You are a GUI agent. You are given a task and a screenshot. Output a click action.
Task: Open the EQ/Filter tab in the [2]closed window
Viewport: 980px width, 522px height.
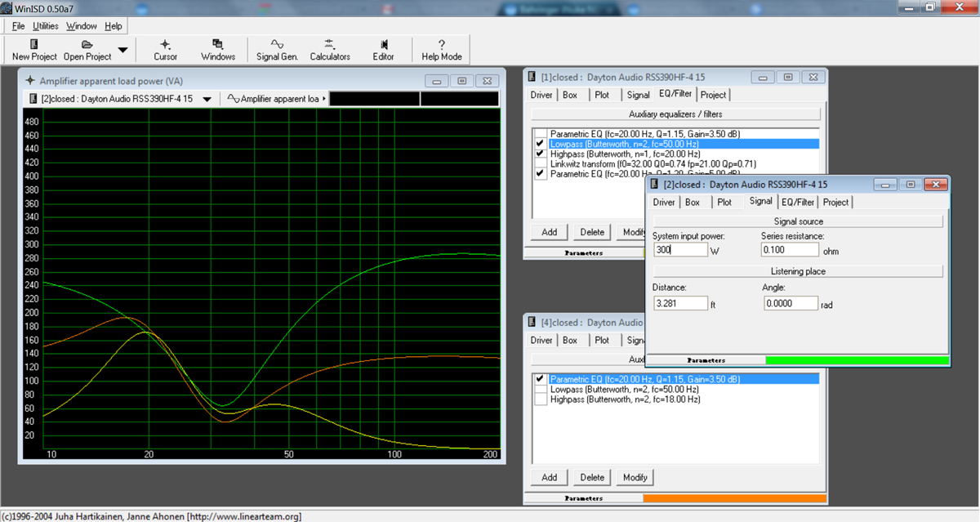pyautogui.click(x=798, y=203)
